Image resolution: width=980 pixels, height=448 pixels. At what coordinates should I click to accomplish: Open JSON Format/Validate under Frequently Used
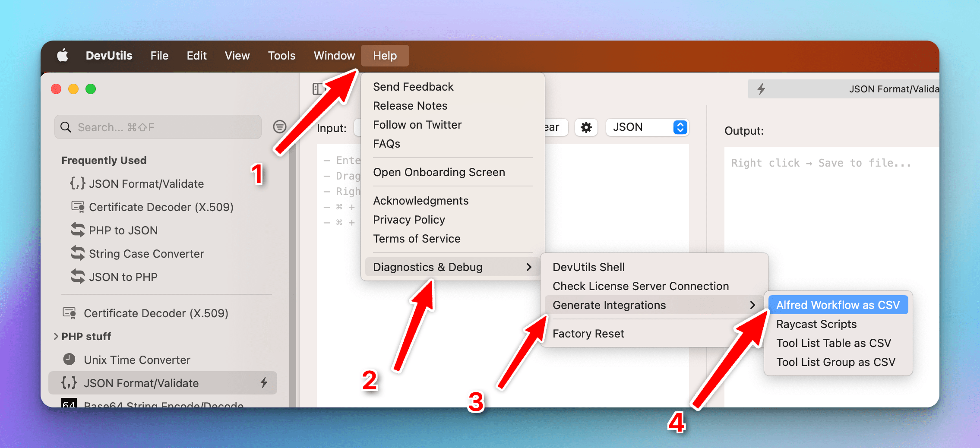[x=146, y=184]
